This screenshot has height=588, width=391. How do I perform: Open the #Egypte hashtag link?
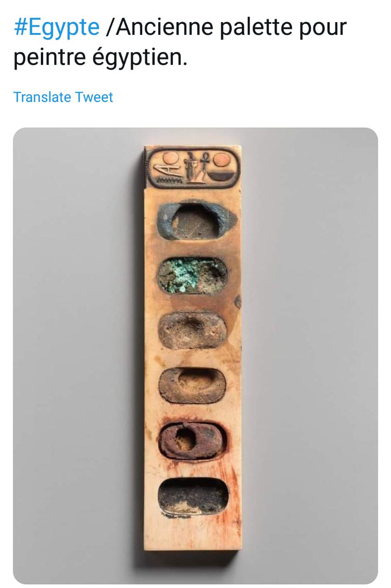pyautogui.click(x=56, y=28)
